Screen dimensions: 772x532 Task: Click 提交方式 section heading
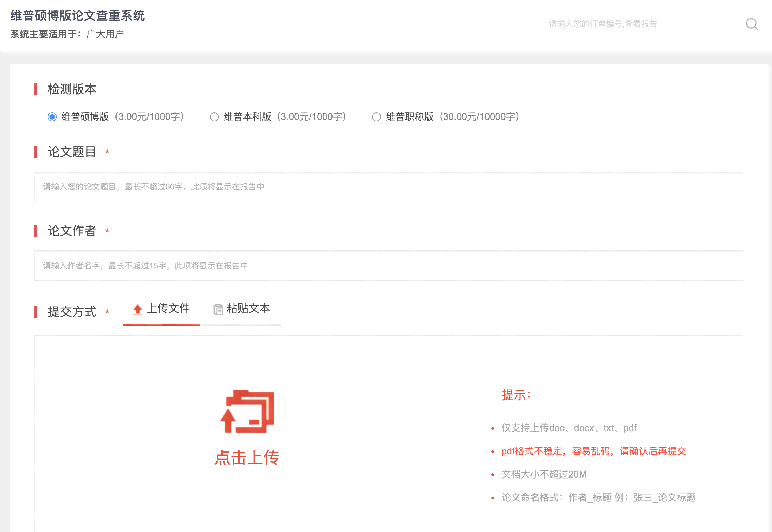click(x=72, y=312)
